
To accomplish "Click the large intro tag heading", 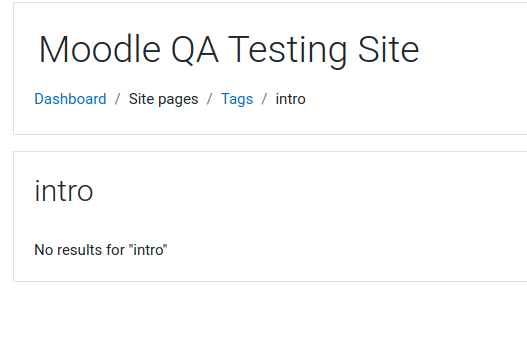I will [x=64, y=191].
